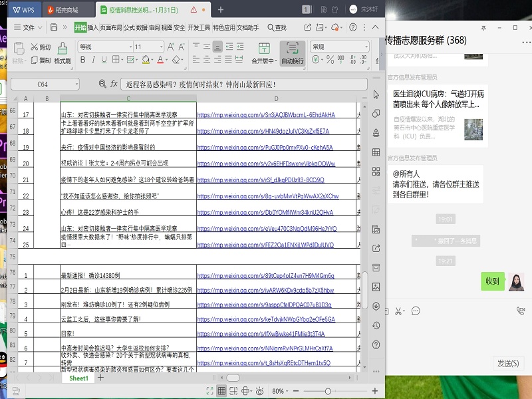Open the 插入 (Insert) ribbon tab
Viewport: 532px width, 399px height.
coord(93,27)
